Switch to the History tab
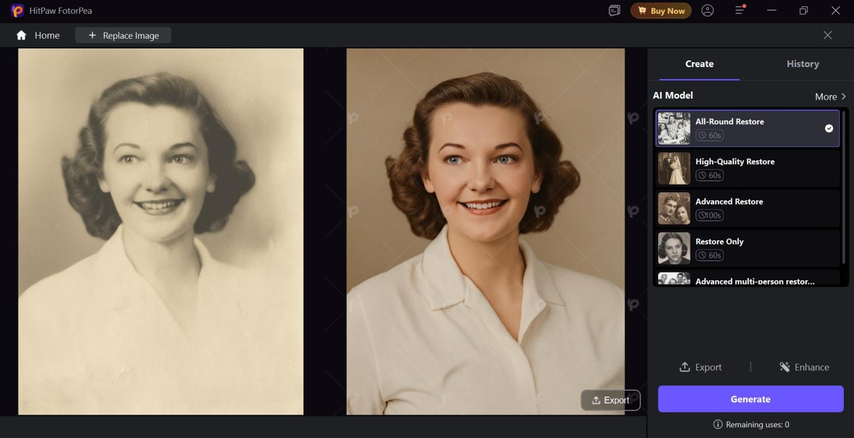This screenshot has width=854, height=438. pyautogui.click(x=802, y=64)
